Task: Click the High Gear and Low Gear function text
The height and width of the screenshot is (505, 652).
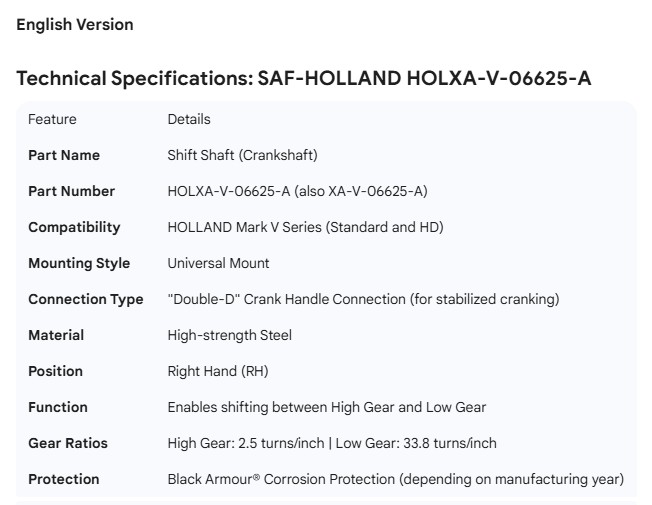Action: coord(327,407)
